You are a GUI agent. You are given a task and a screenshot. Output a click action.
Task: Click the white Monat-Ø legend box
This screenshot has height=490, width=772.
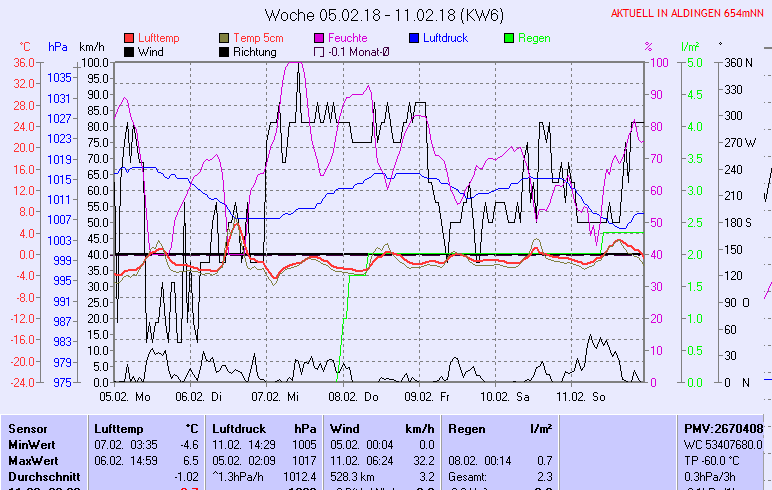click(320, 51)
